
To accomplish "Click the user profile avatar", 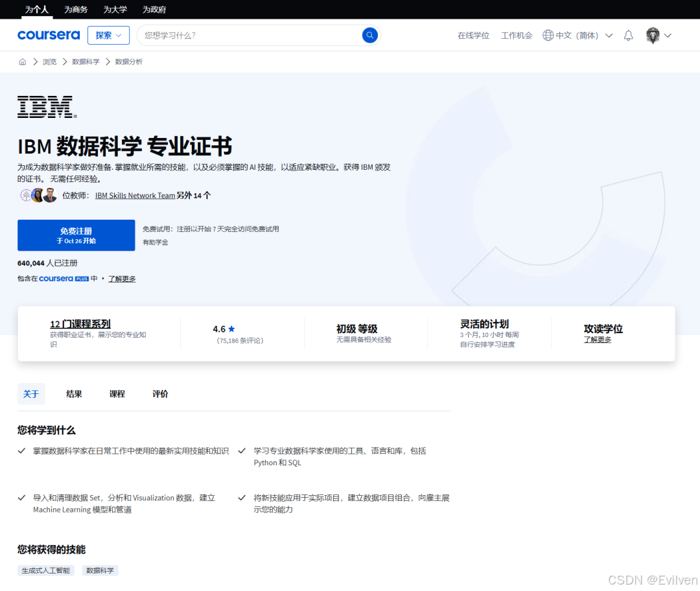I will tap(653, 35).
